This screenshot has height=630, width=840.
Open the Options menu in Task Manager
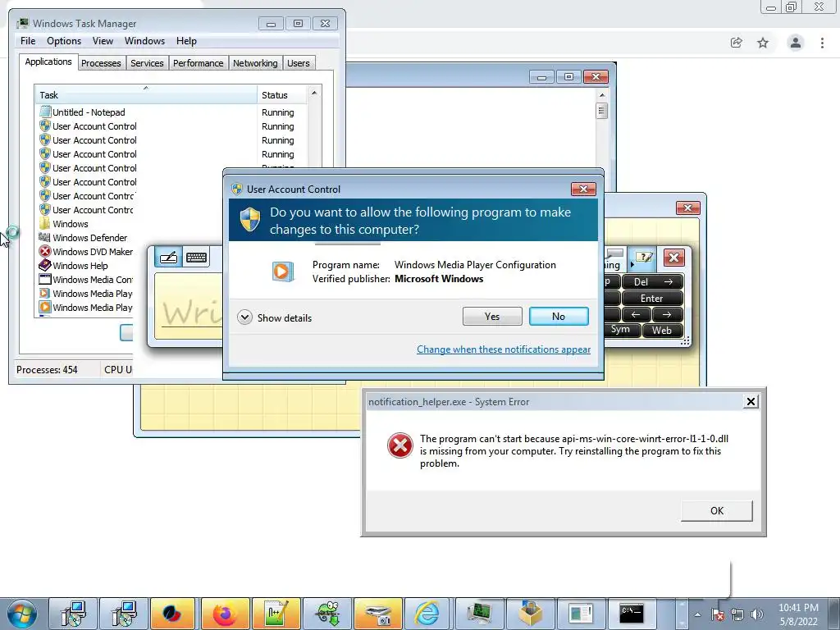click(64, 41)
